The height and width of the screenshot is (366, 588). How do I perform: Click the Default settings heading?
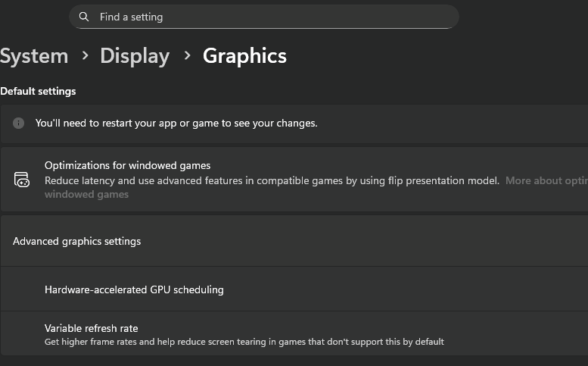(38, 91)
